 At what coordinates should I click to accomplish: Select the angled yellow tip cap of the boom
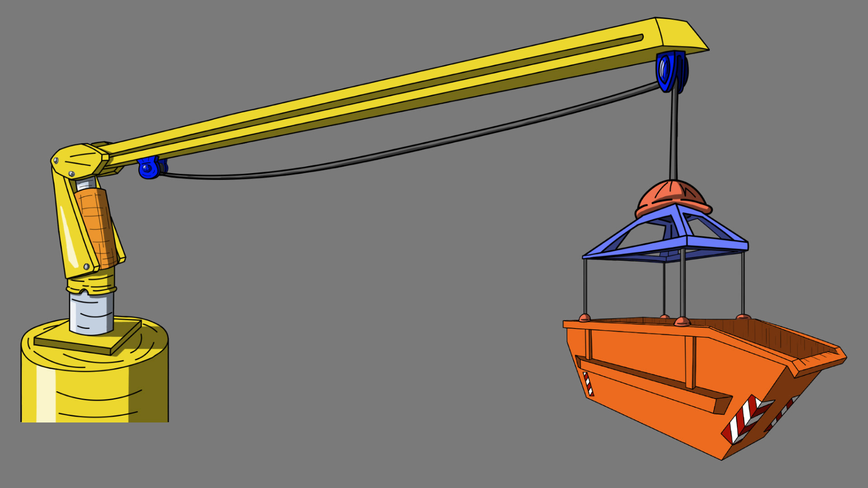pyautogui.click(x=680, y=34)
